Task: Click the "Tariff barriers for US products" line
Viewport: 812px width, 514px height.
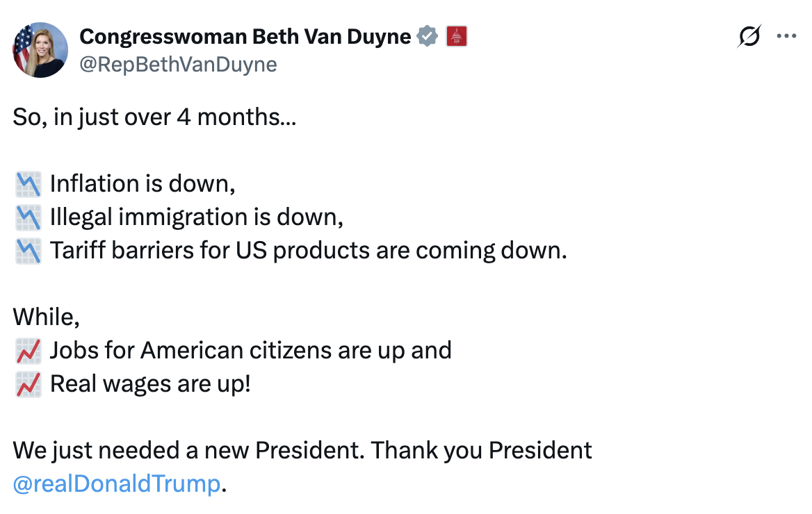Action: (x=308, y=251)
